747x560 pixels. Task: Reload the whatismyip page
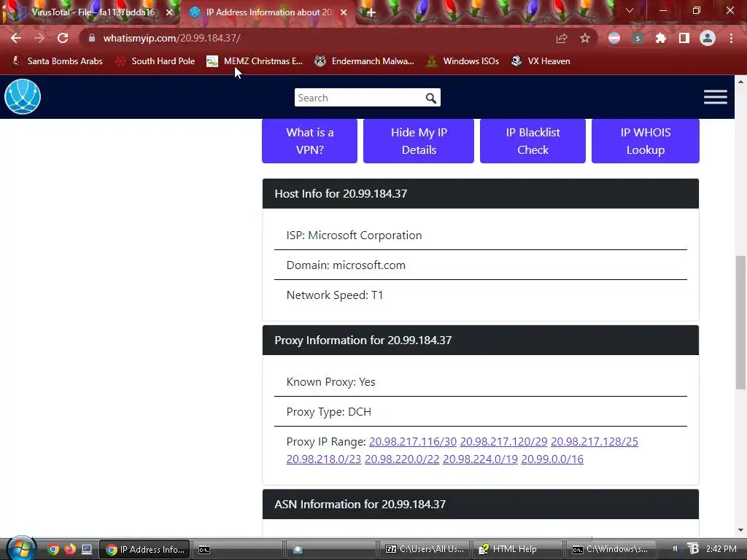[x=63, y=38]
